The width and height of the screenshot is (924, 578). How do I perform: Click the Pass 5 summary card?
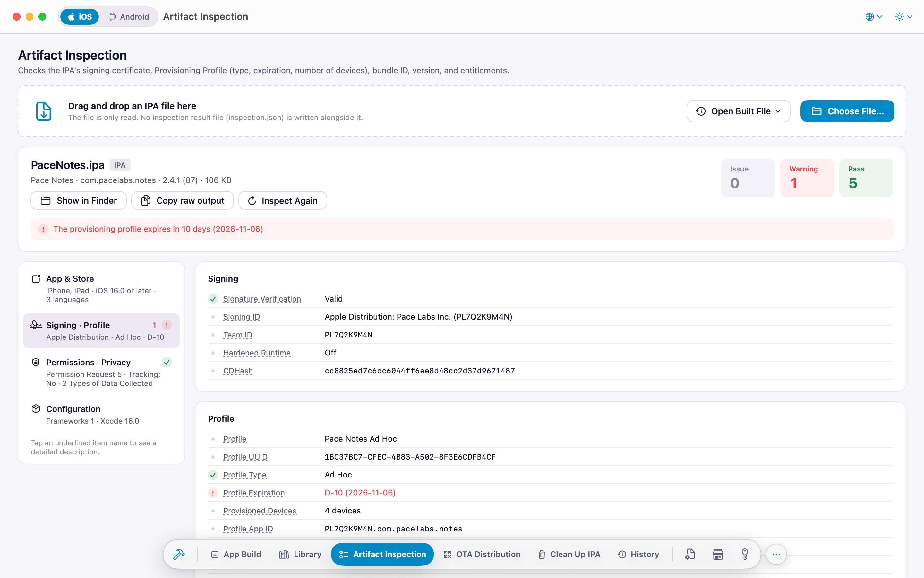click(x=866, y=178)
